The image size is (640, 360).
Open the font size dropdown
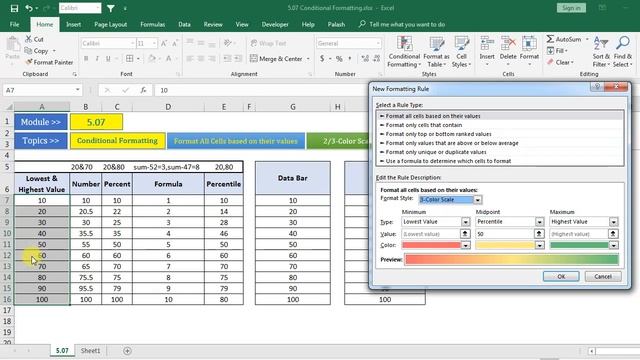coord(154,43)
